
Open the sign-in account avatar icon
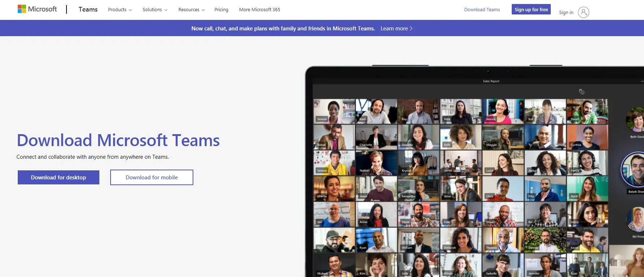tap(583, 12)
